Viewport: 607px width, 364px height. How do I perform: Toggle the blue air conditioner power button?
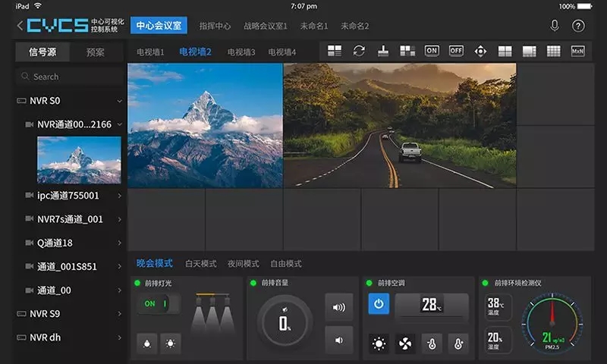click(x=379, y=304)
